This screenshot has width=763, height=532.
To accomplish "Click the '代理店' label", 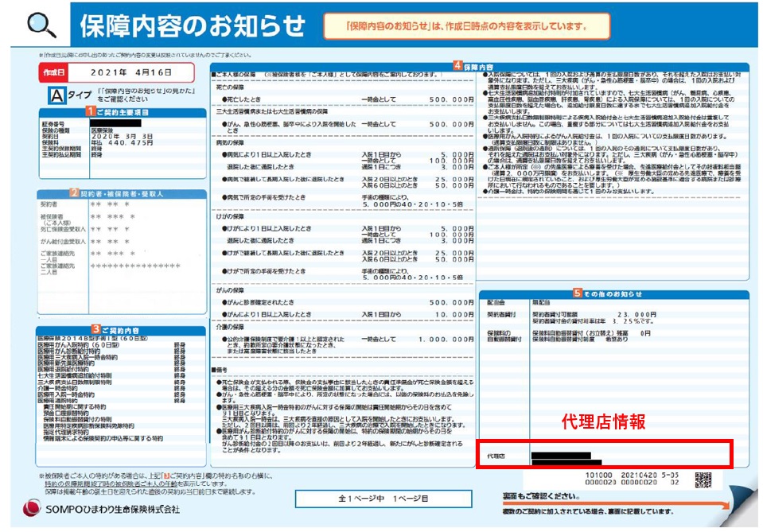I will 496,456.
